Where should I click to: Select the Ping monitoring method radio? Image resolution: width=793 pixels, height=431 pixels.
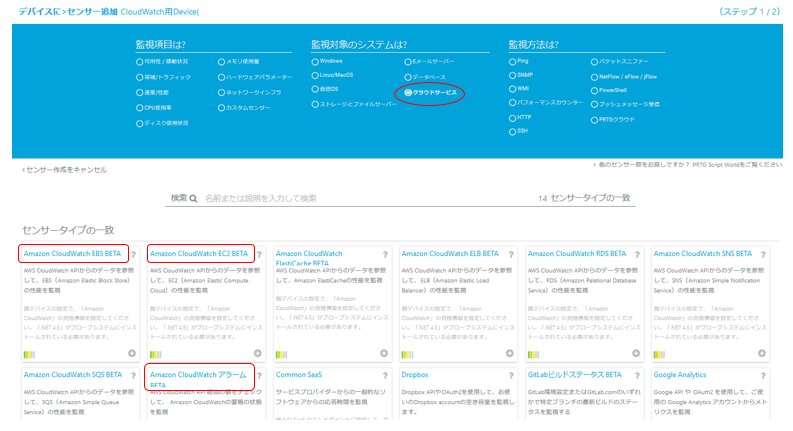(x=512, y=62)
